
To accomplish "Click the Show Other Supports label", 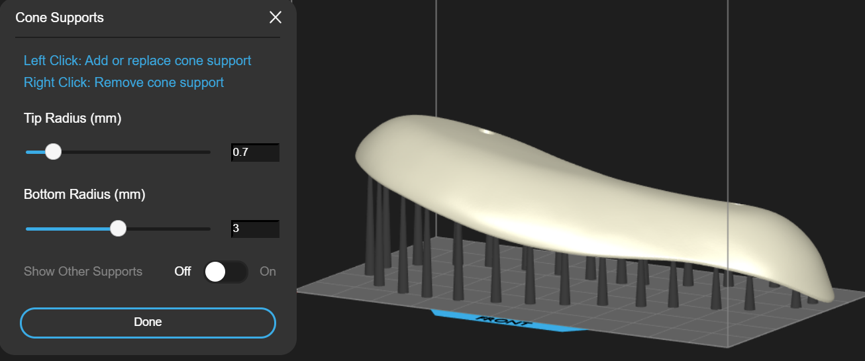I will 83,272.
